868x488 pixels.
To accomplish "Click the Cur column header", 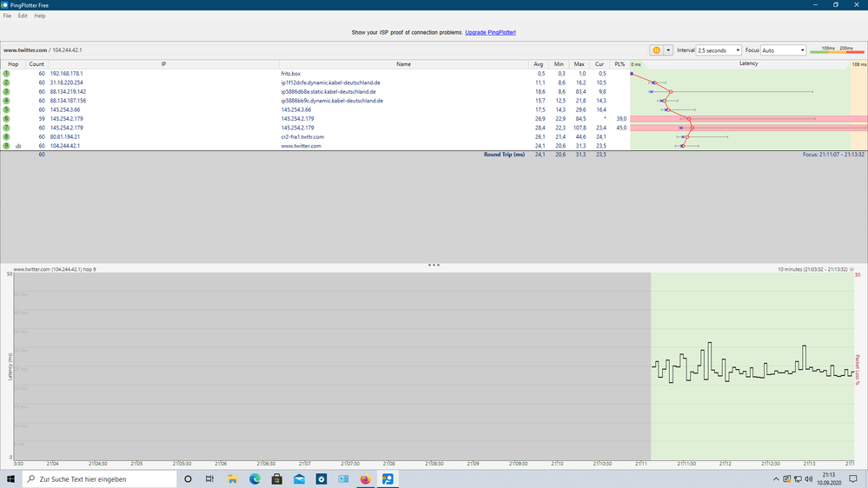I will (599, 64).
